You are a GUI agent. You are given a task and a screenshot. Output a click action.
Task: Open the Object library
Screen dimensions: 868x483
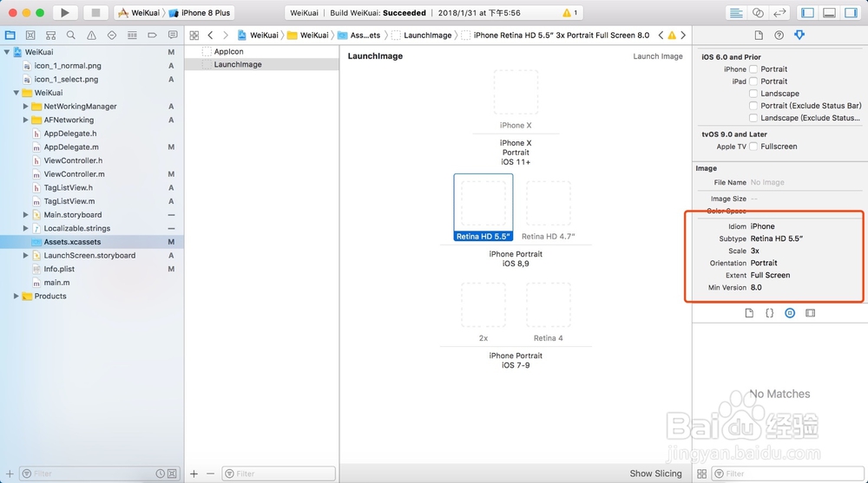tap(790, 313)
